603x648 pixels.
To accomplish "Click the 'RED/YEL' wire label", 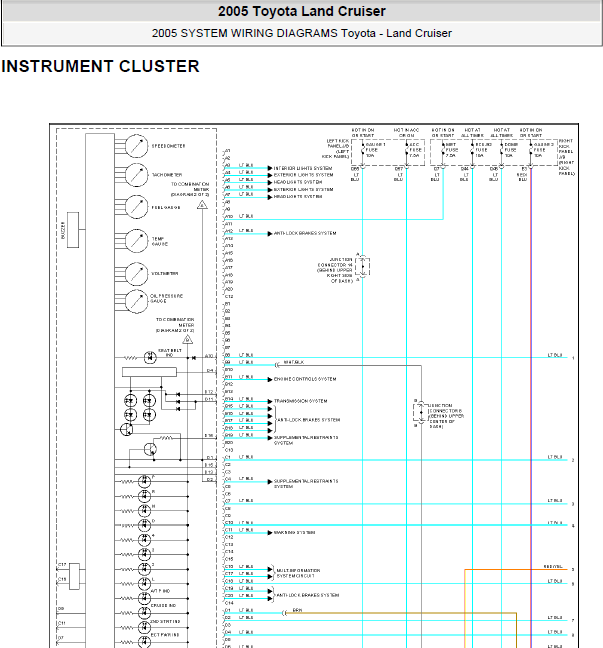I will [x=553, y=567].
